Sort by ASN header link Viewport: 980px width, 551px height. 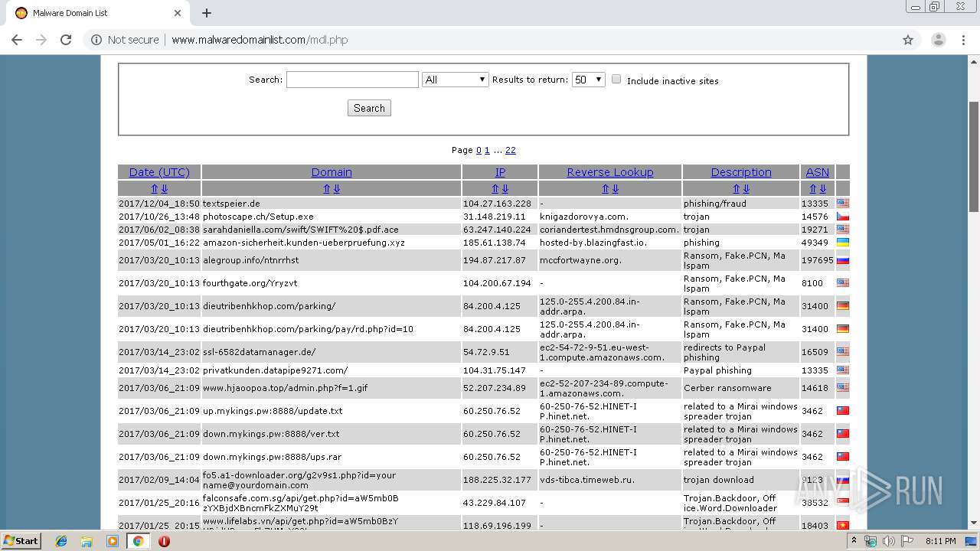point(818,172)
